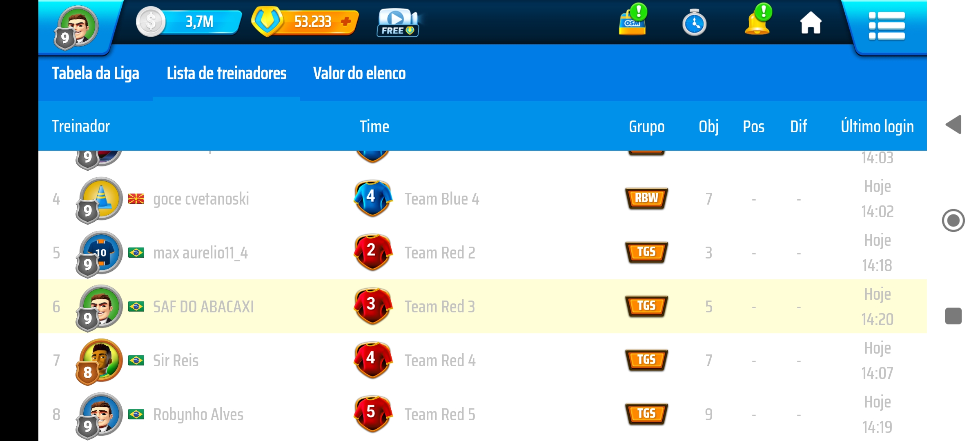Viewport: 980px width, 441px height.
Task: Tap Android back navigation triangle
Action: [x=953, y=125]
